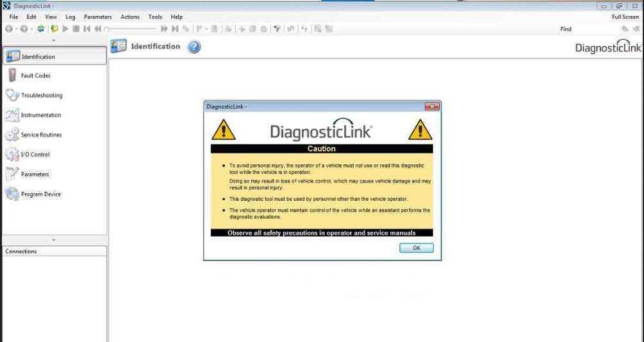644x342 pixels.
Task: Open the Fault Codes panel
Action: [54, 76]
